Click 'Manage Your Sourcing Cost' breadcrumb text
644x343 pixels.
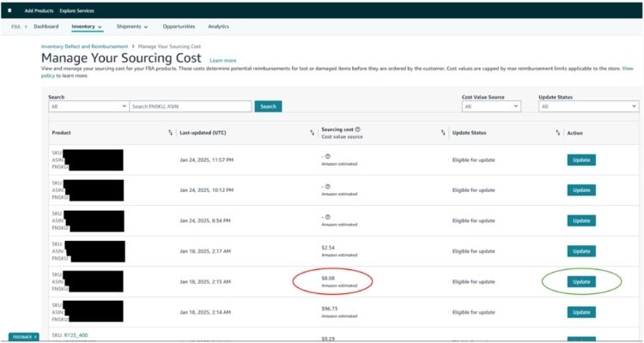[169, 46]
